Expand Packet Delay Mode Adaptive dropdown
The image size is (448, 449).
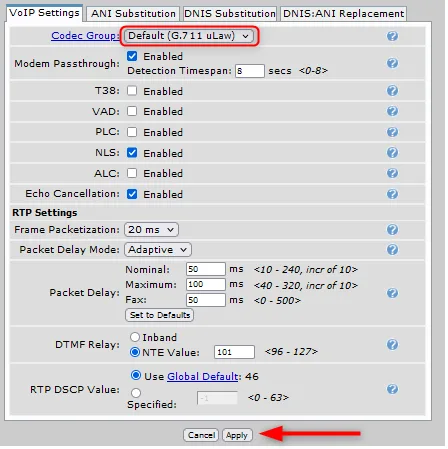(x=158, y=250)
